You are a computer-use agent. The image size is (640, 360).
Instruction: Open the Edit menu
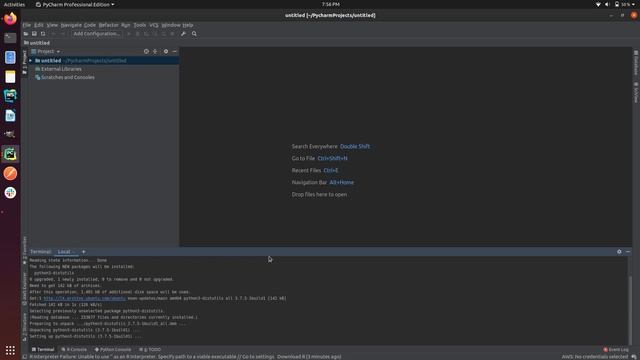point(39,25)
